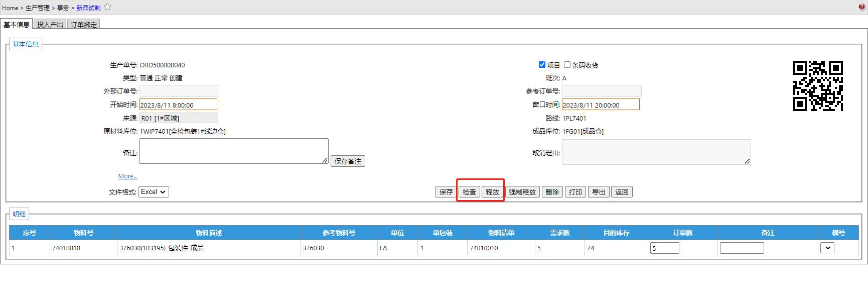868x297 pixels.
Task: Click the 检查 button
Action: point(469,192)
